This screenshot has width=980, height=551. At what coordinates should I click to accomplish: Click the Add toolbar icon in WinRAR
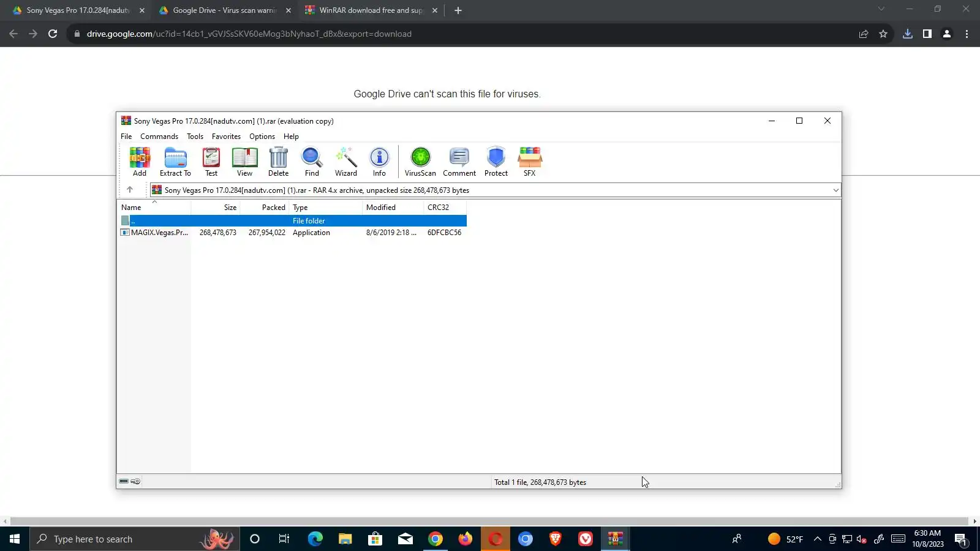pyautogui.click(x=140, y=162)
